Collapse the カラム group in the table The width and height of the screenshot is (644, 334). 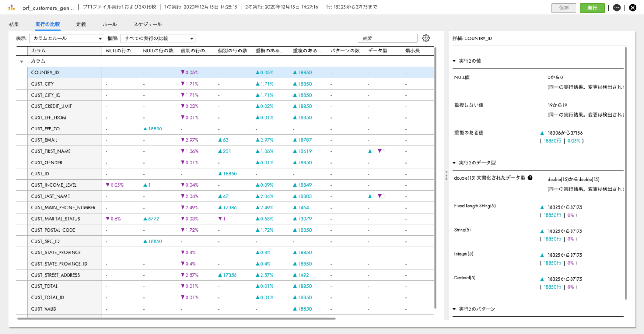[x=21, y=60]
